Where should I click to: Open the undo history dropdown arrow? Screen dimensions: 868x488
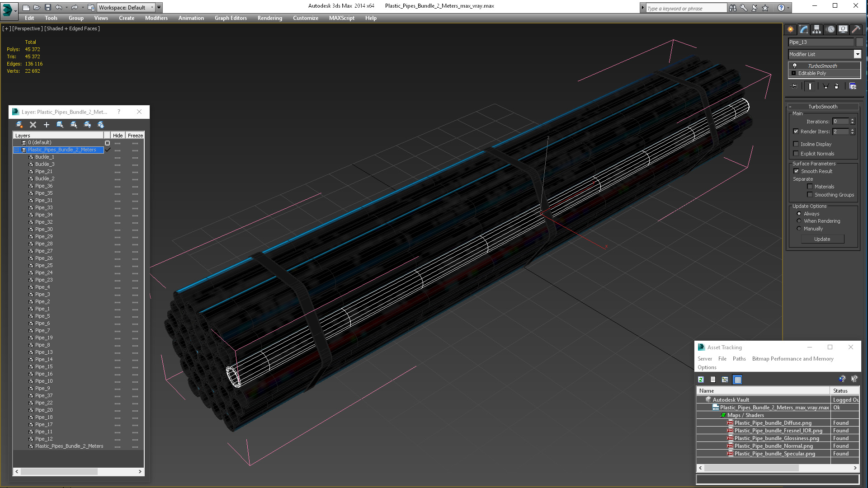[66, 7]
